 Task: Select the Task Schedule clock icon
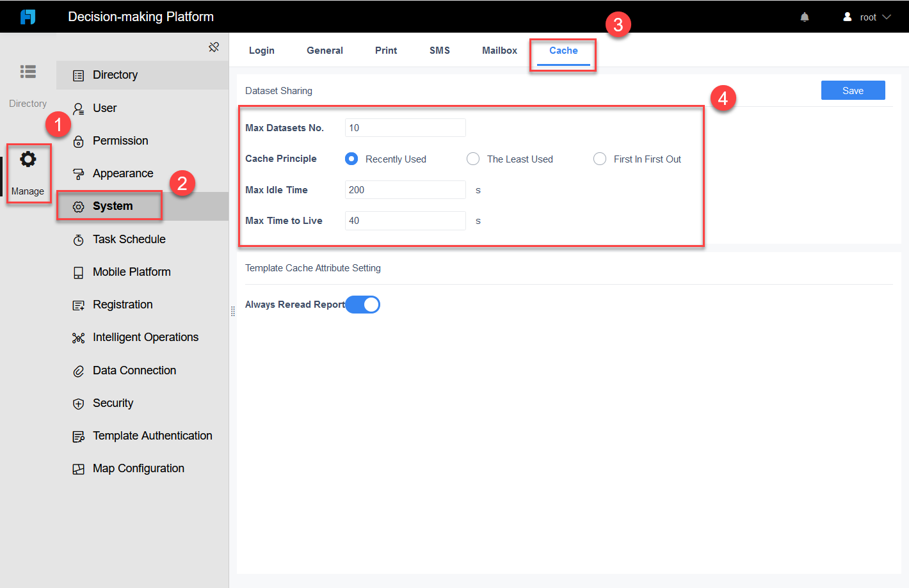tap(78, 239)
